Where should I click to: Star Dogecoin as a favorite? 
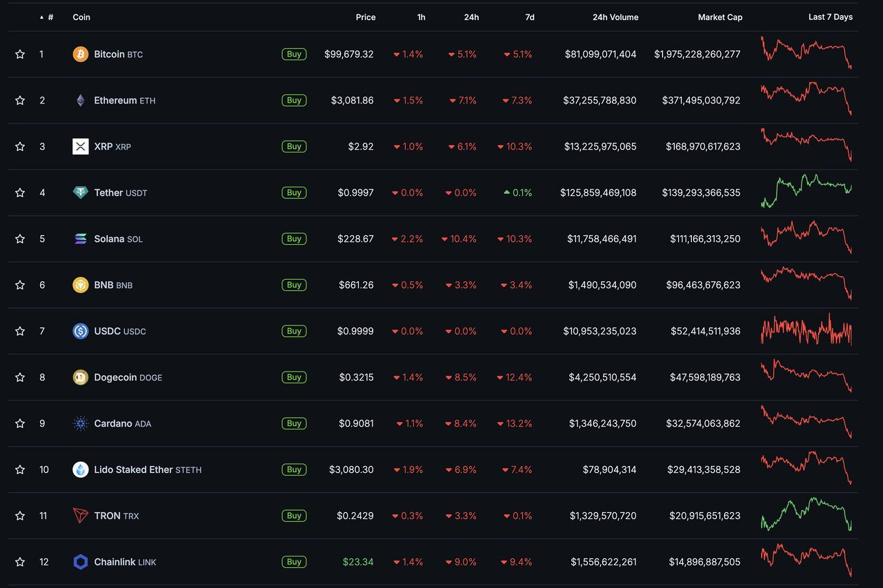coord(20,377)
